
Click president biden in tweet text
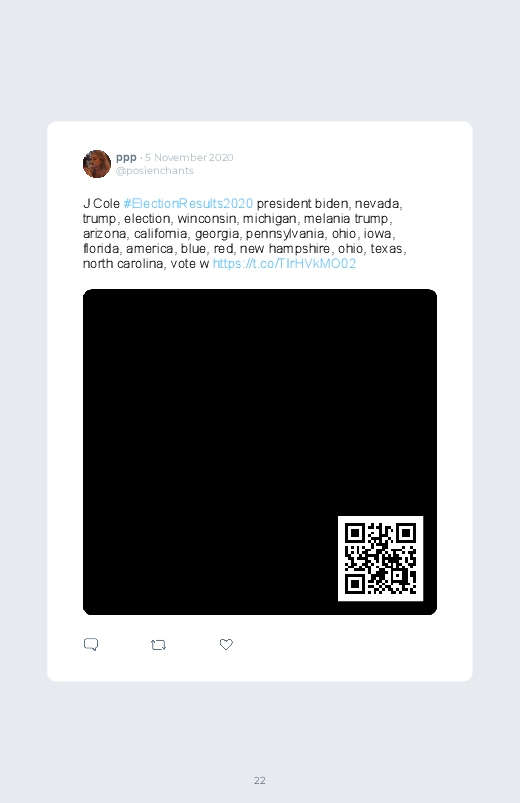pos(302,203)
